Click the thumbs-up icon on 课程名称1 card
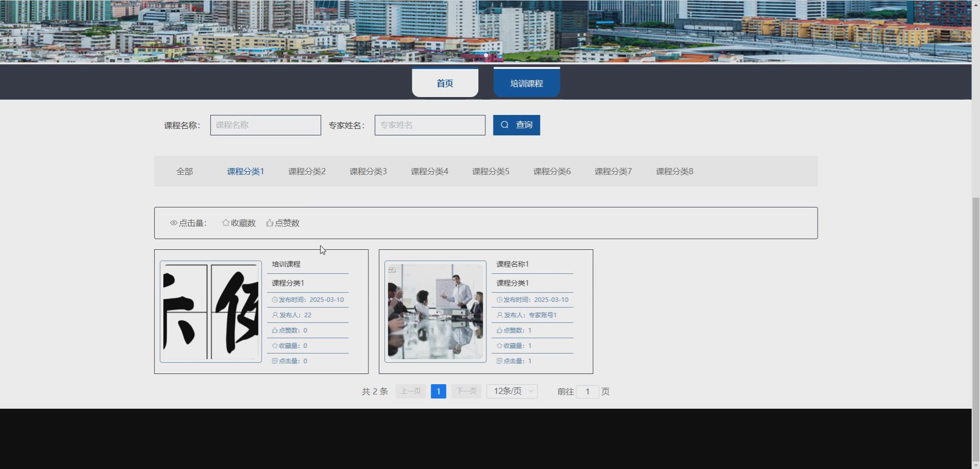The height and width of the screenshot is (469, 980). tap(499, 330)
